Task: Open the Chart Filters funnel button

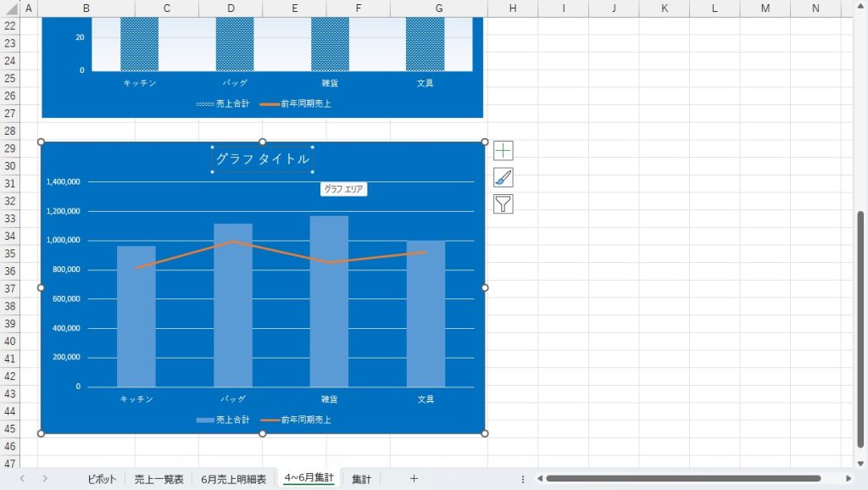Action: 504,203
